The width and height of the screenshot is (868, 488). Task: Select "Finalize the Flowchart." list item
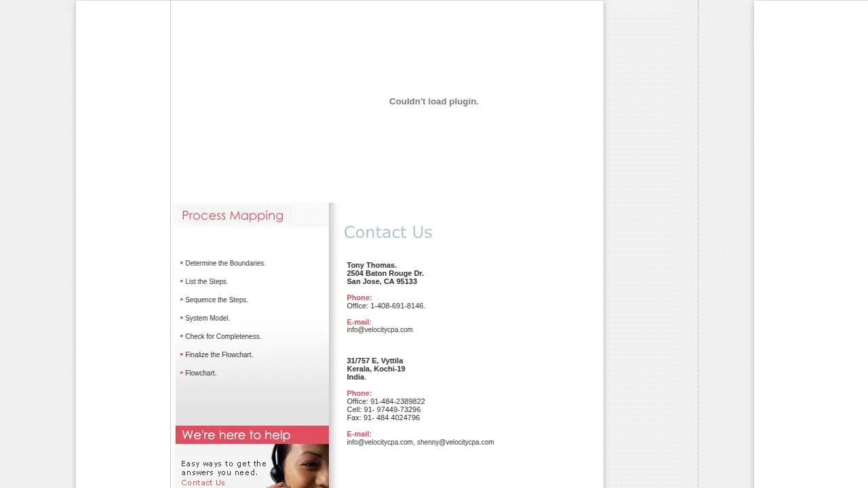point(219,354)
